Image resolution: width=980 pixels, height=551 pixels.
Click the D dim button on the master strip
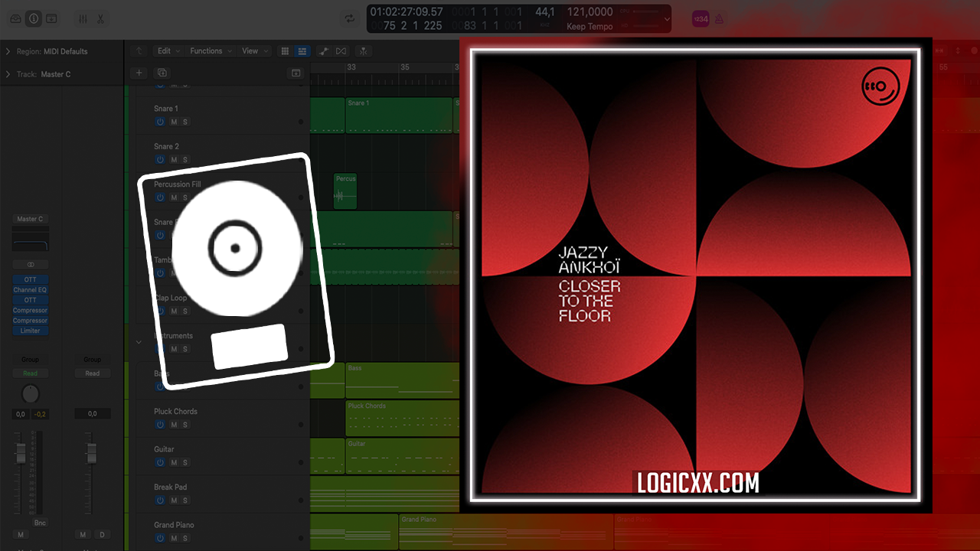pyautogui.click(x=101, y=534)
